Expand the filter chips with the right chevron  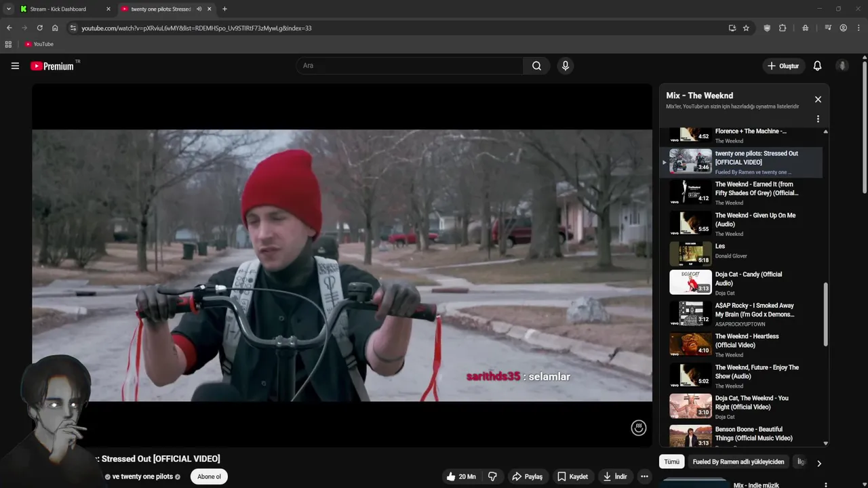[818, 463]
